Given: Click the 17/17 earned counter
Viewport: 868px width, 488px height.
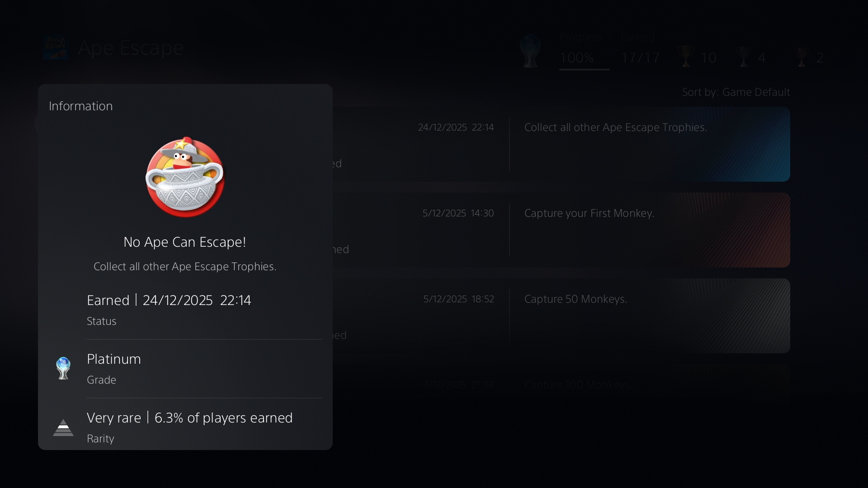Looking at the screenshot, I should coord(640,58).
